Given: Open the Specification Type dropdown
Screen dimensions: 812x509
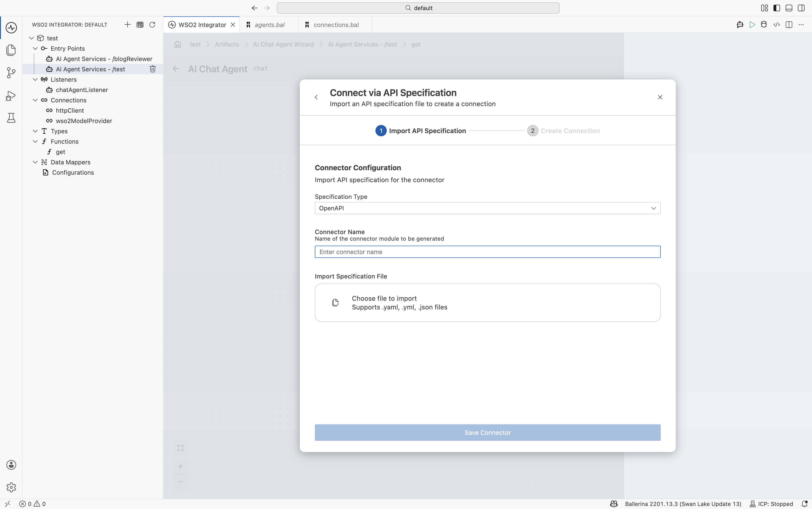Looking at the screenshot, I should pos(487,208).
